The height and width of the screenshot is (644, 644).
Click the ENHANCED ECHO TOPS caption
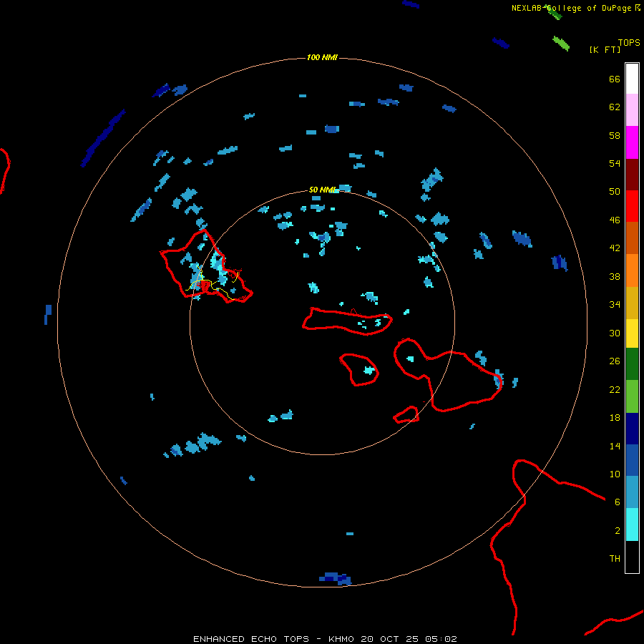tap(251, 639)
